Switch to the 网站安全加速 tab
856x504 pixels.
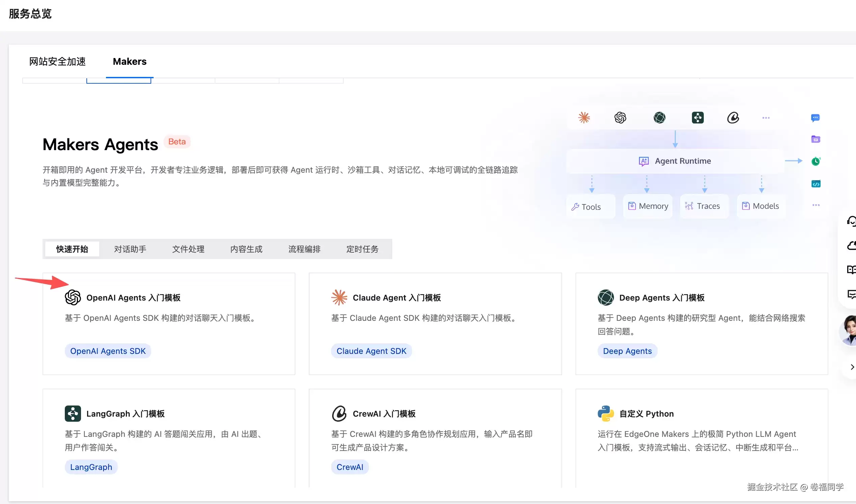(57, 61)
